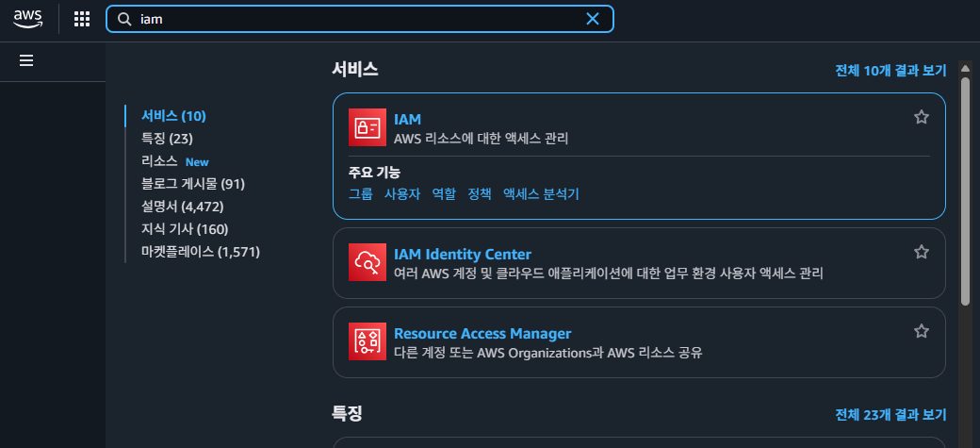Click the 서비스 section heading

355,69
